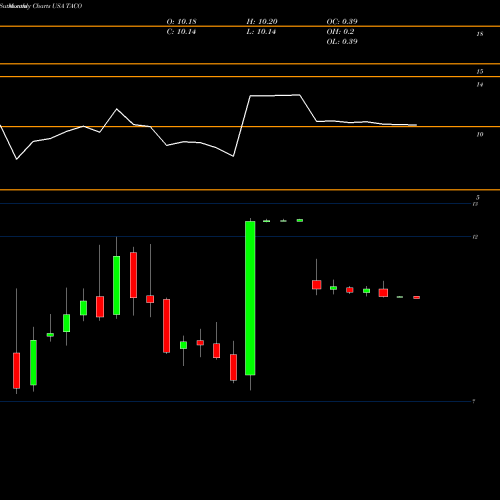This screenshot has width=500, height=500.
Task: Click the "7" label on candlestick chart axis
Action: coord(474,401)
